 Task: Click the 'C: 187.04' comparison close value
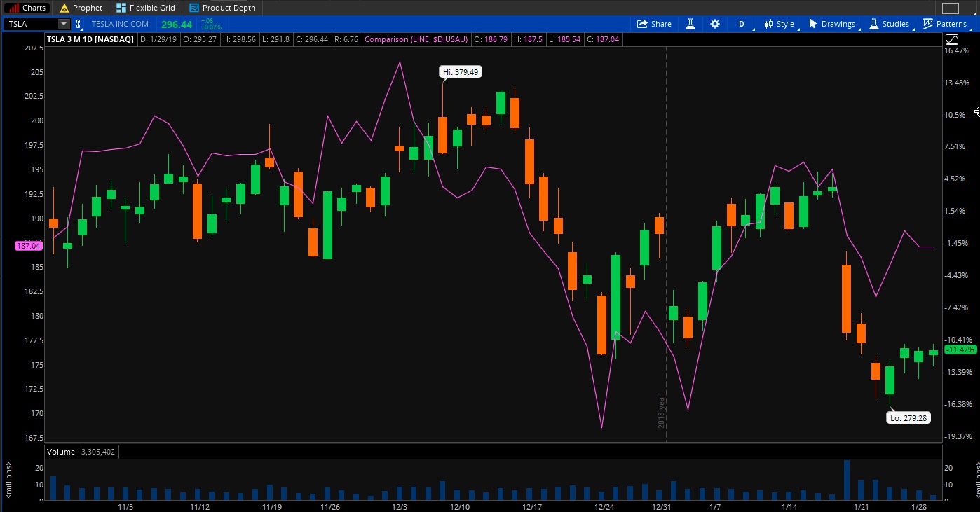(602, 39)
